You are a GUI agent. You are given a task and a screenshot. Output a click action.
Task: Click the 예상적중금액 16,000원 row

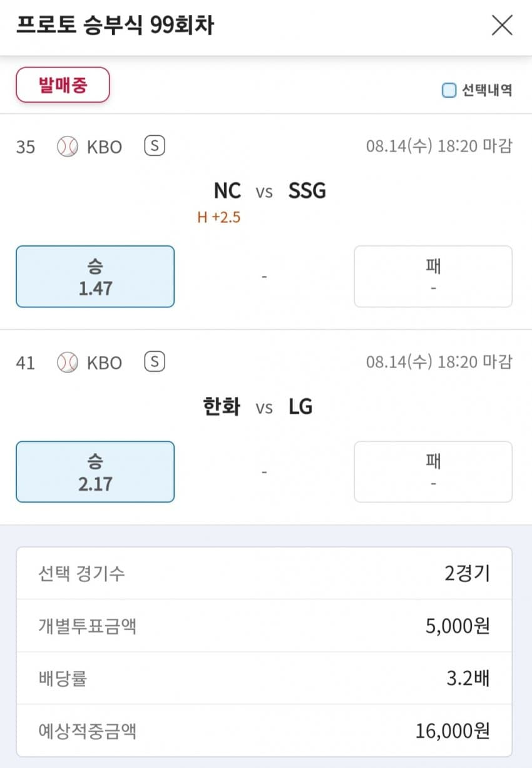[264, 730]
